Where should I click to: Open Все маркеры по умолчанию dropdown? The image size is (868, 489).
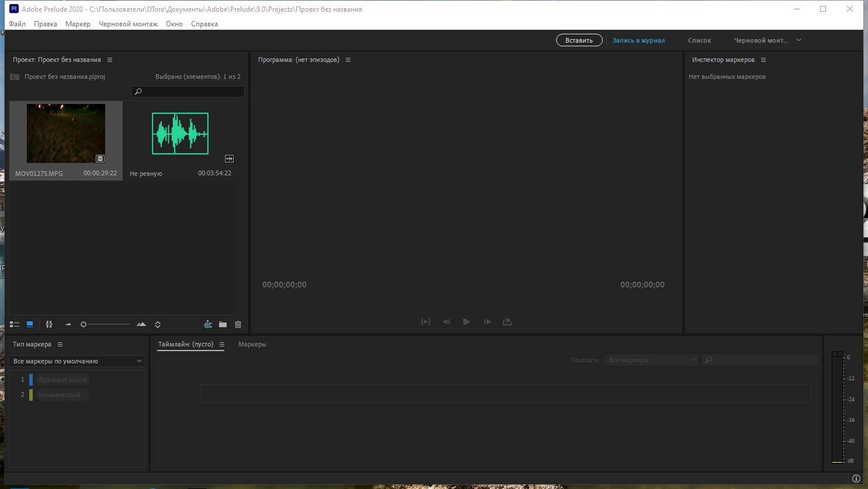(77, 361)
